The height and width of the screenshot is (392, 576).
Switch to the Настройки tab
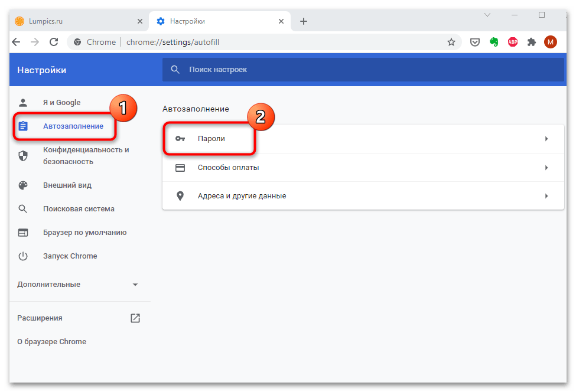219,21
